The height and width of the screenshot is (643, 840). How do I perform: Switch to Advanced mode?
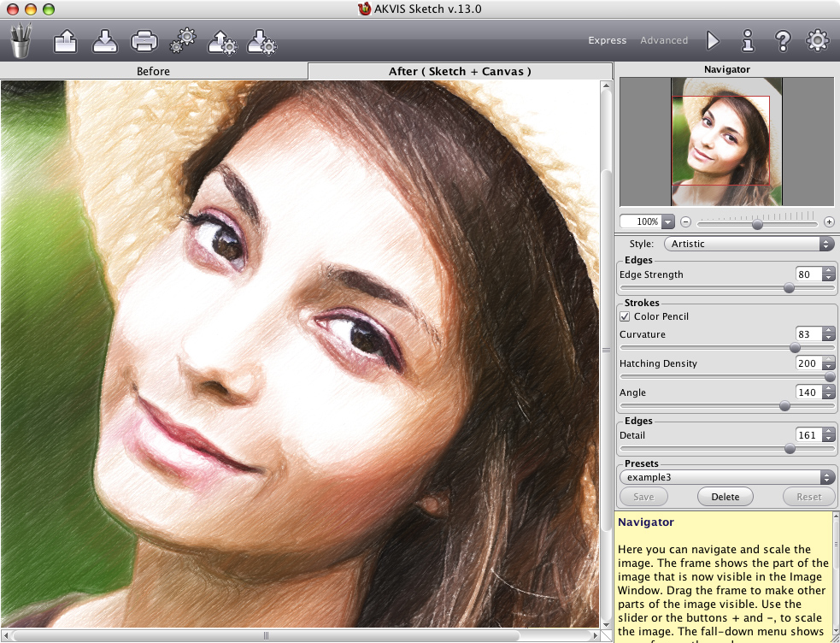[x=664, y=40]
